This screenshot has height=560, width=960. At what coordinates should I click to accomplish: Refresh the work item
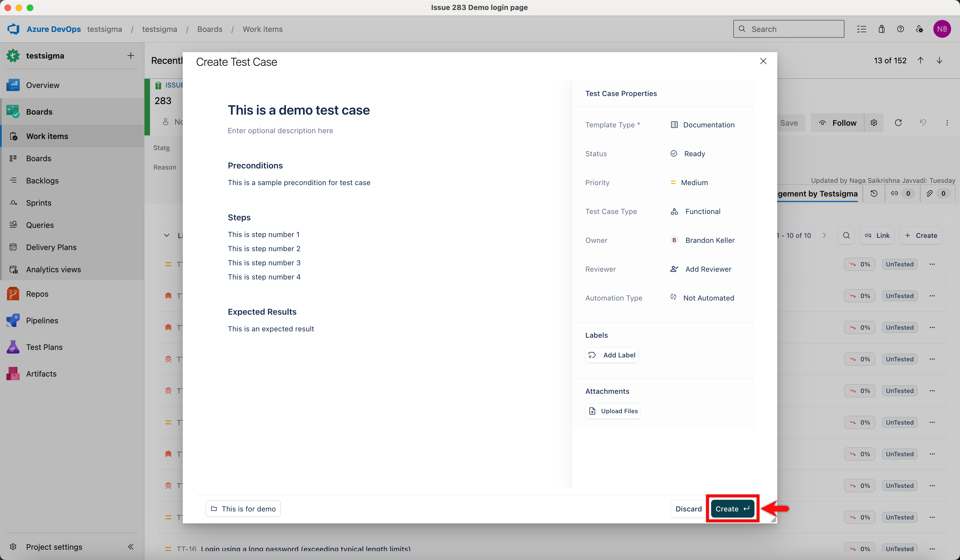pos(898,123)
